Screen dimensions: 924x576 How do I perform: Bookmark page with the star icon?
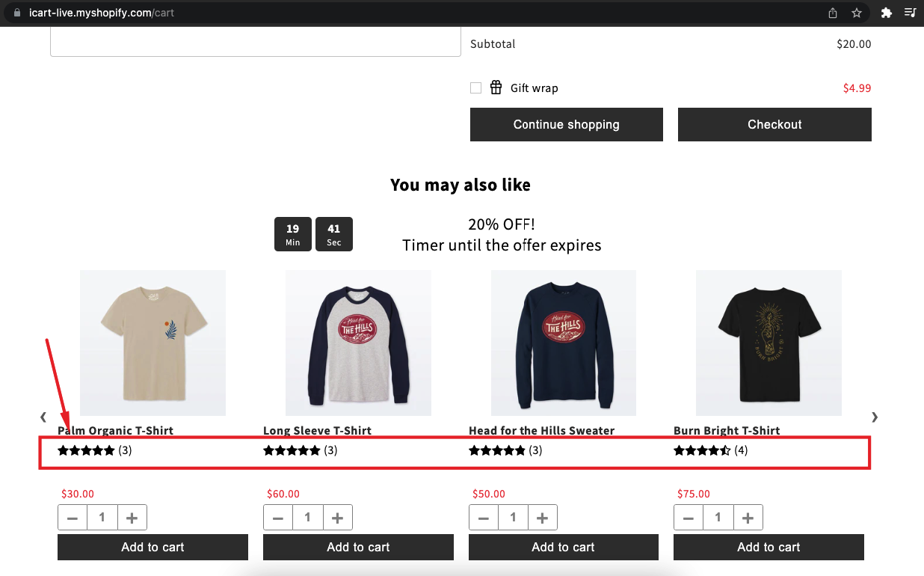857,13
